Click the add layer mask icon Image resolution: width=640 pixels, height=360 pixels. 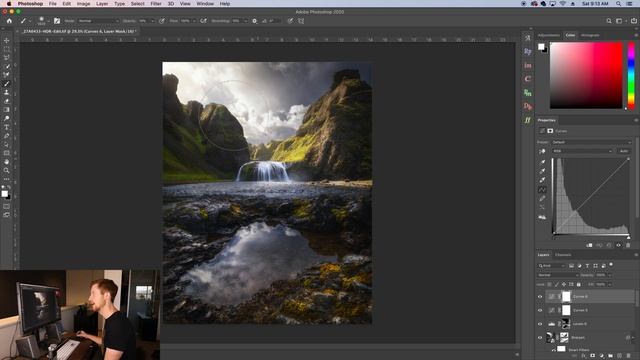click(593, 356)
